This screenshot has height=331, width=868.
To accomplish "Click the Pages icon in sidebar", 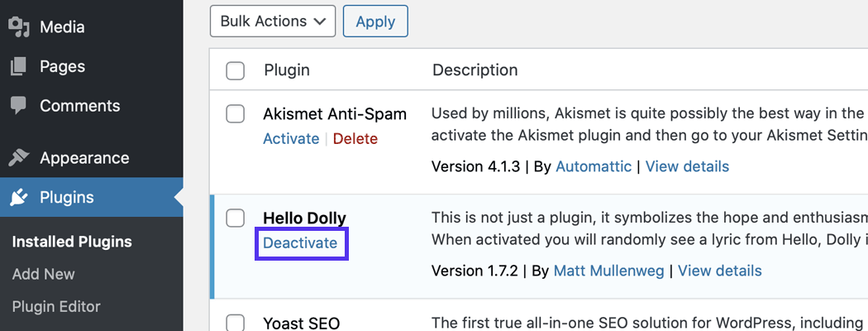I will [x=19, y=66].
